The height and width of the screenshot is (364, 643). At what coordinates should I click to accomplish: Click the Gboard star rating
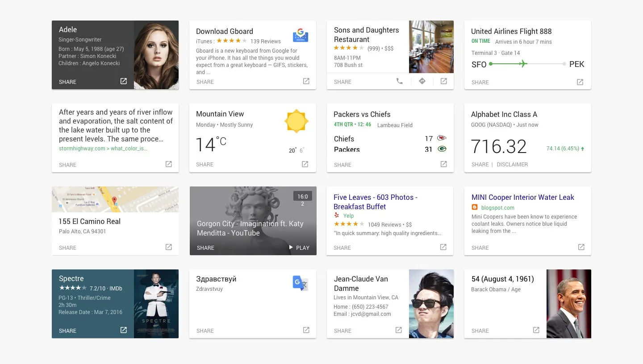coord(232,41)
